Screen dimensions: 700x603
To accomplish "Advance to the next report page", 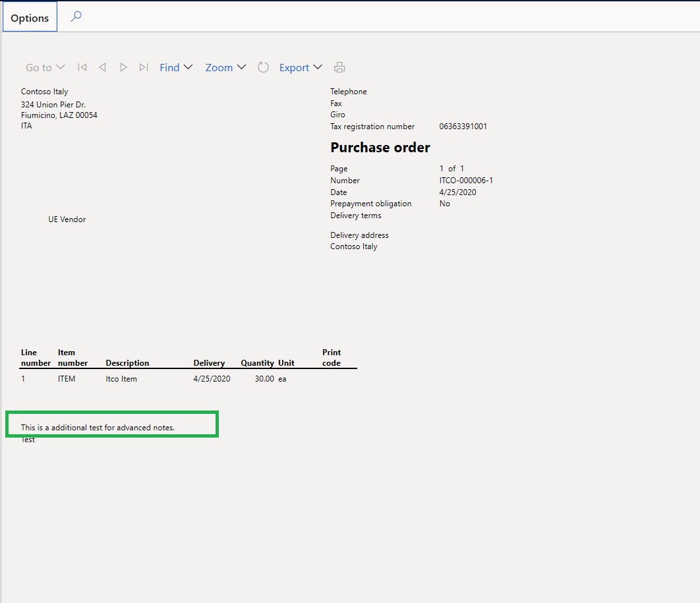I will (x=123, y=67).
